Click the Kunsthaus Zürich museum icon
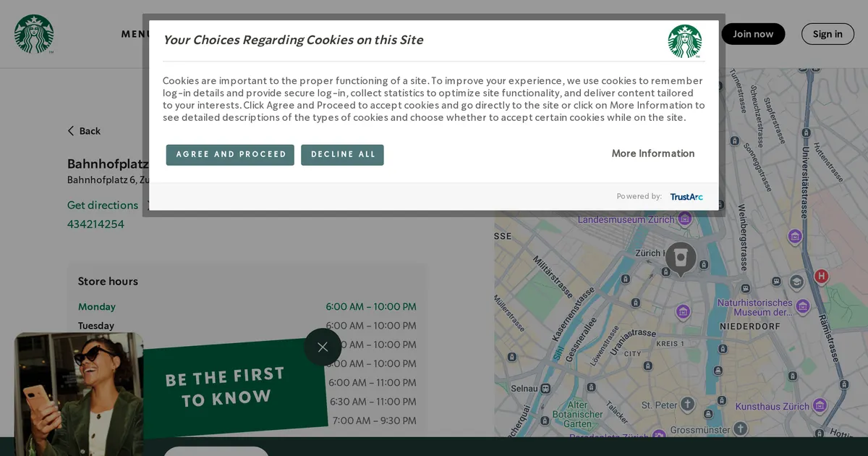Image resolution: width=868 pixels, height=456 pixels. coord(820,405)
